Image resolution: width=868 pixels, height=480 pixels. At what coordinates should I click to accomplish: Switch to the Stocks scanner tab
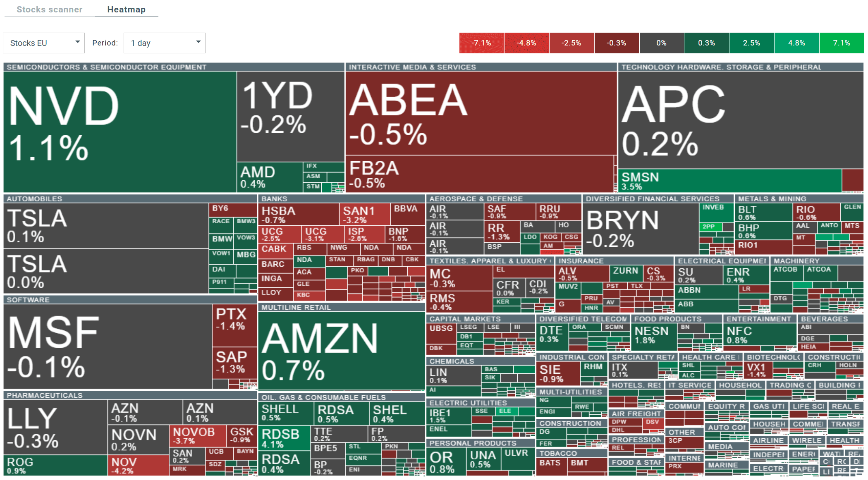(49, 10)
